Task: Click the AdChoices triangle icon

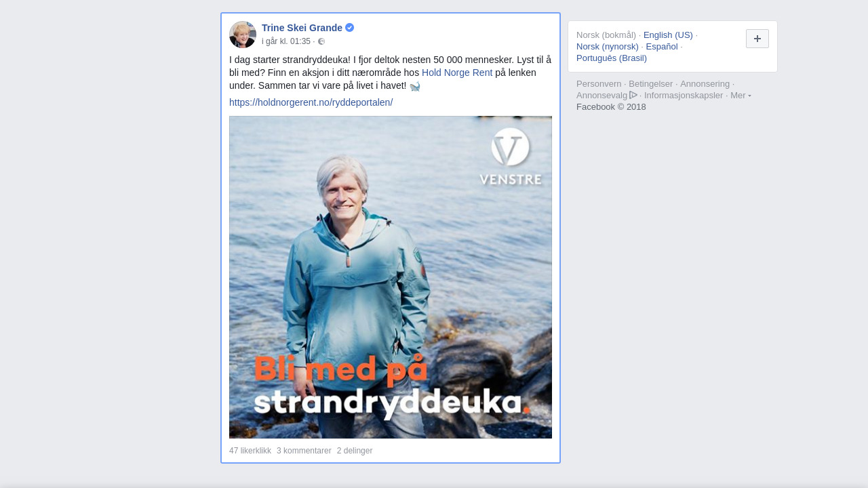Action: coord(633,95)
